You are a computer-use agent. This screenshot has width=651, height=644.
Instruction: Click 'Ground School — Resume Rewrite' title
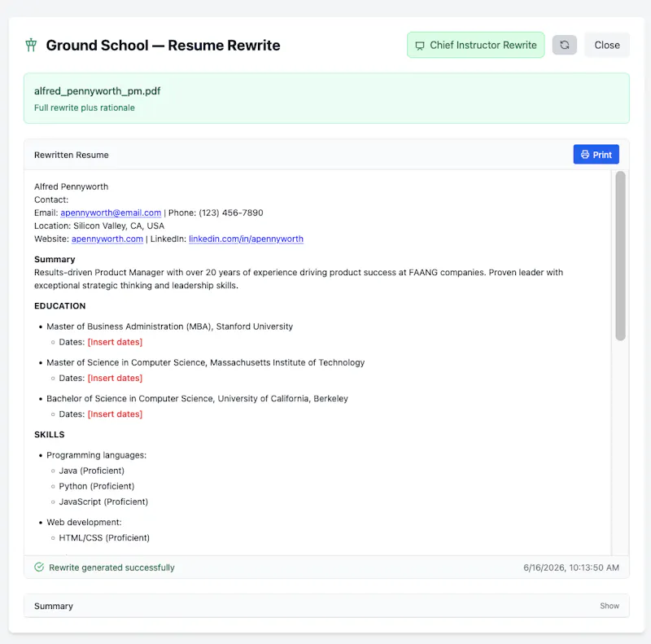click(164, 46)
